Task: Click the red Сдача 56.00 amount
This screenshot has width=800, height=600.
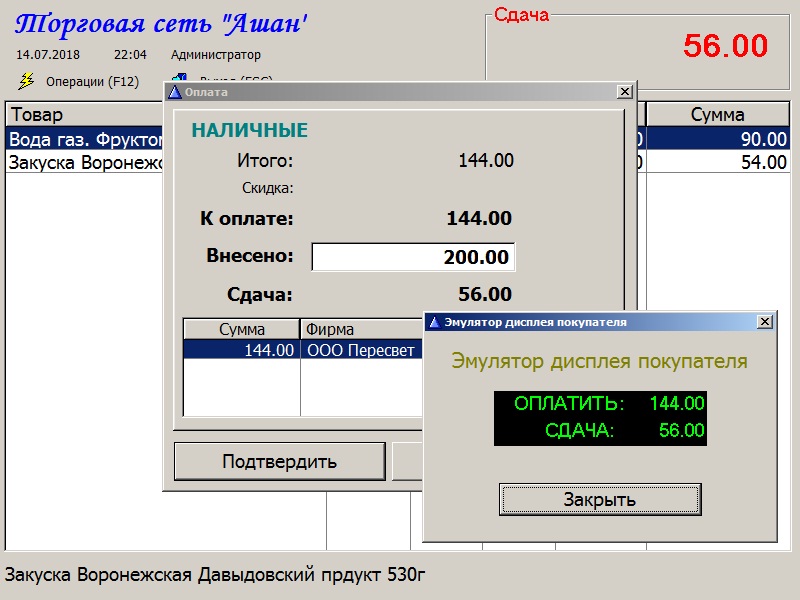Action: pos(725,46)
